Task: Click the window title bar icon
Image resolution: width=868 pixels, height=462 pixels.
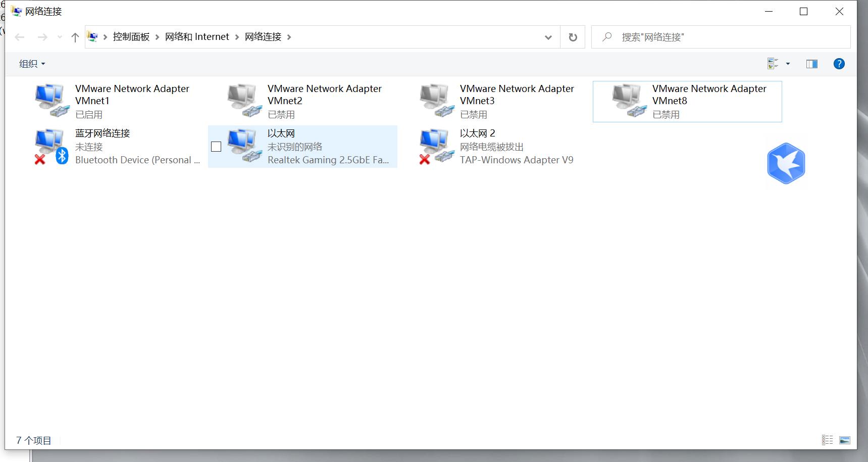Action: point(16,11)
